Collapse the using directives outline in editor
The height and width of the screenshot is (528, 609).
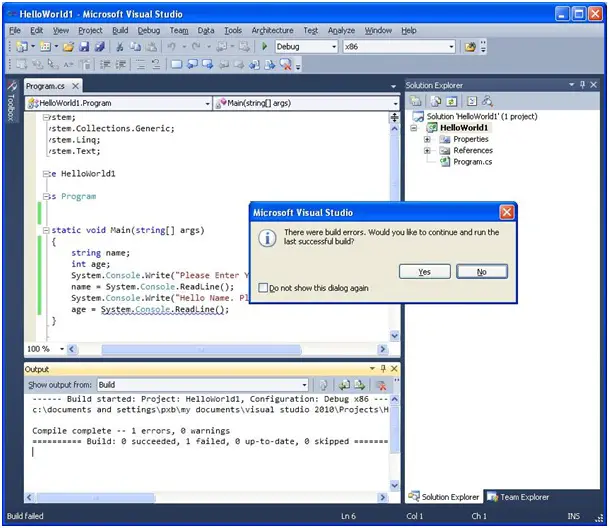pyautogui.click(x=46, y=117)
